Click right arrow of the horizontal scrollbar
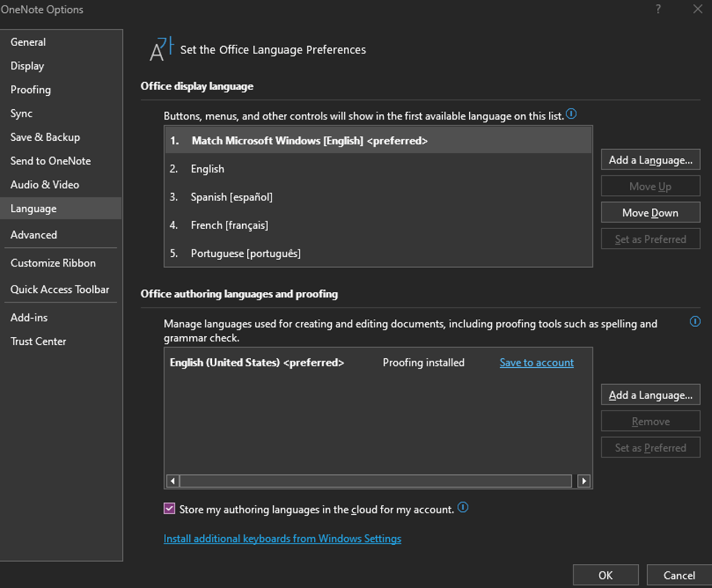 pos(584,481)
